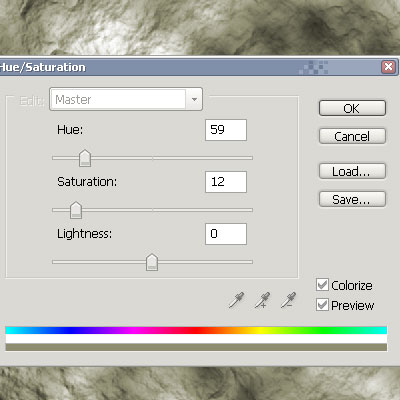
Task: Click the Hue value field showing 59
Action: tap(226, 130)
